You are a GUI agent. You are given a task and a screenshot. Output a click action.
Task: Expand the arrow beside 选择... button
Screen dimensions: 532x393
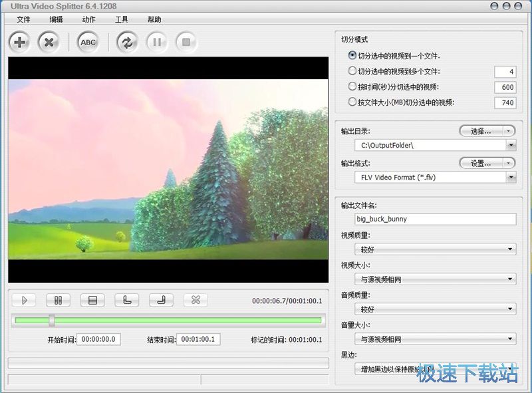pyautogui.click(x=508, y=131)
